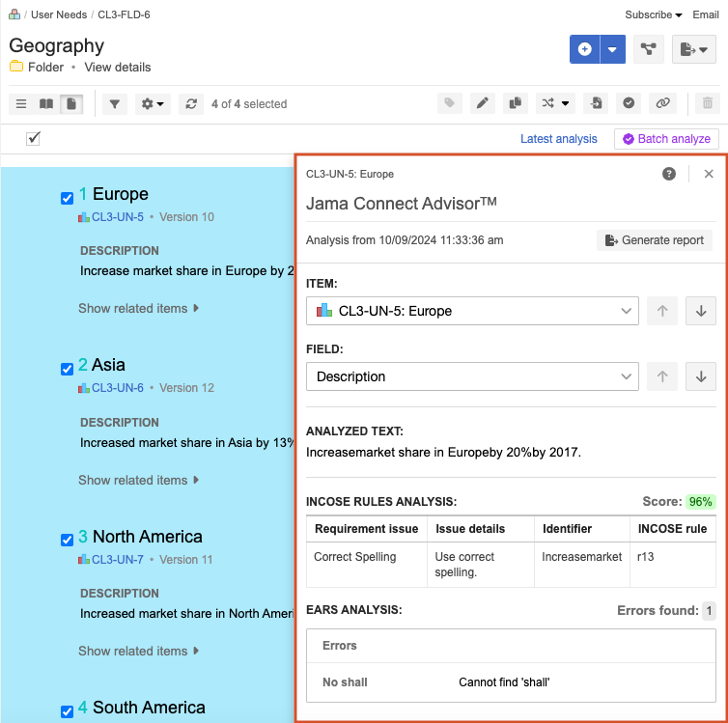The image size is (728, 723).
Task: Toggle the select all checkbox
Action: pyautogui.click(x=33, y=138)
